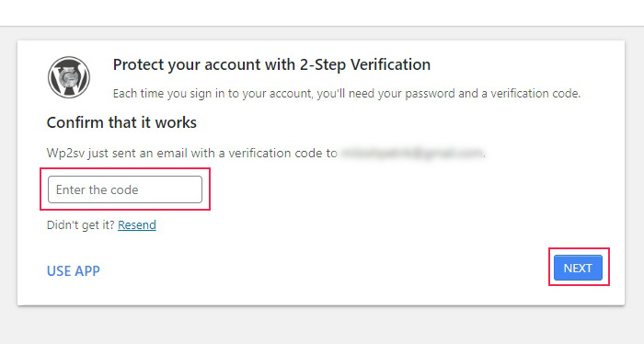Click empty card space between USE APP and NEXT
Viewport: 644px width, 344px height.
click(325, 270)
